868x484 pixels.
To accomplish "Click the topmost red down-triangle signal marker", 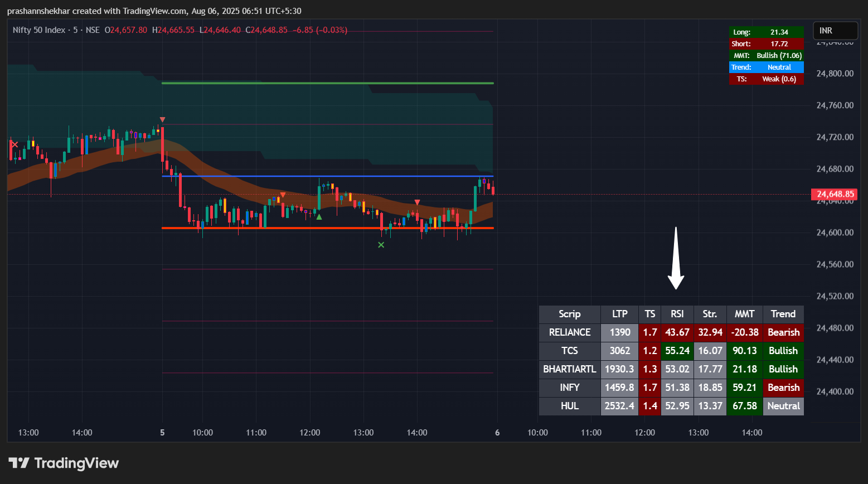I will [162, 119].
